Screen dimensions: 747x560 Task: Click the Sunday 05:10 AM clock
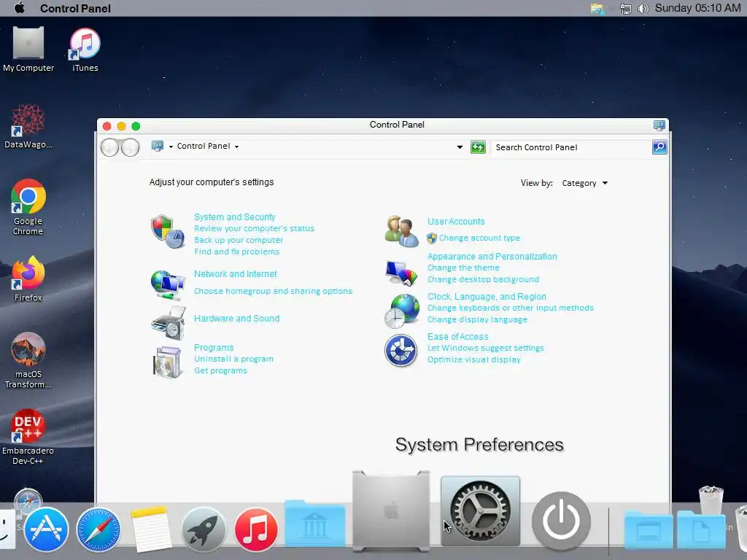coord(697,8)
